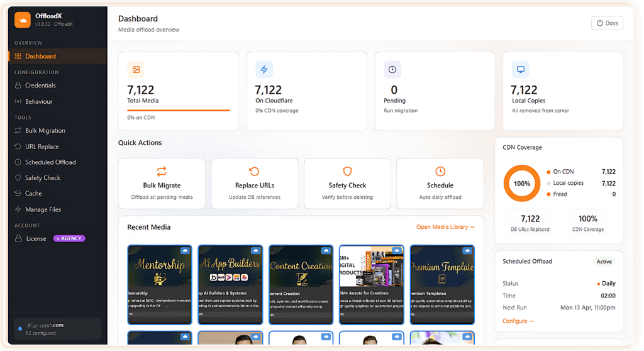Image resolution: width=644 pixels, height=351 pixels.
Task: Open the Mentorship media thumbnail
Action: (160, 285)
